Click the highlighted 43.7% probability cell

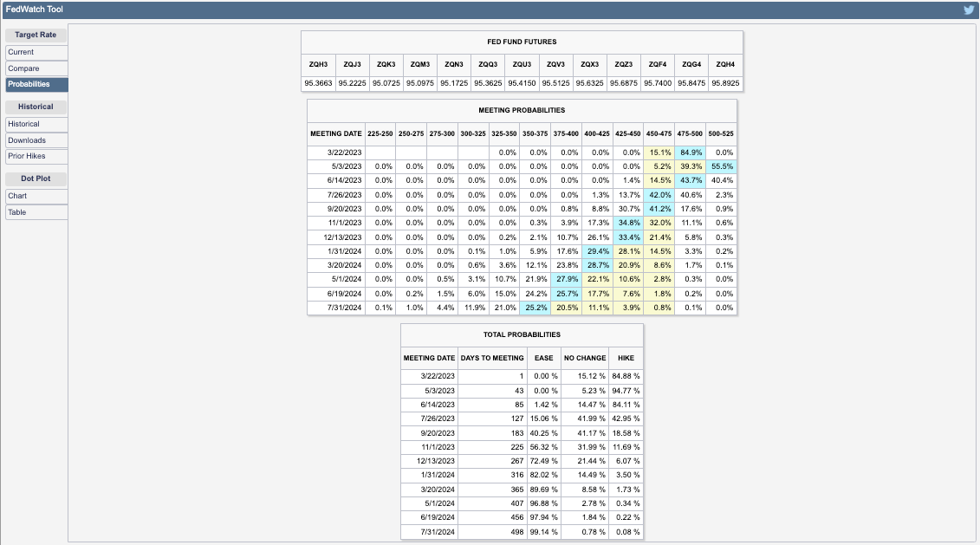click(x=690, y=180)
